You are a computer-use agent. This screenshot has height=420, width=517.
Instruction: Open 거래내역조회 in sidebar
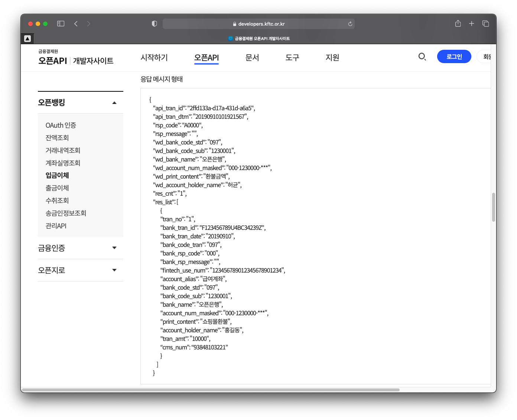click(63, 150)
